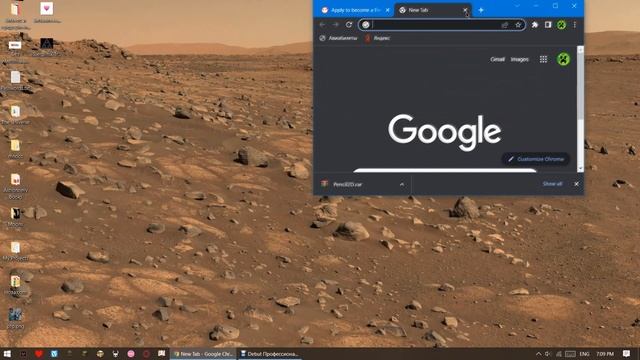Click the page vertical scrollbar
Screen dimensions: 640x360
tap(580, 87)
